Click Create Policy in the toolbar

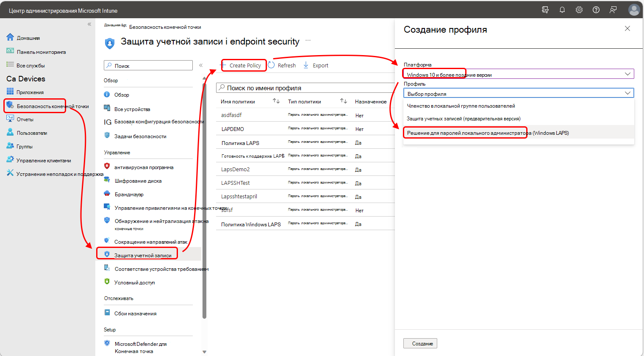[x=241, y=65]
